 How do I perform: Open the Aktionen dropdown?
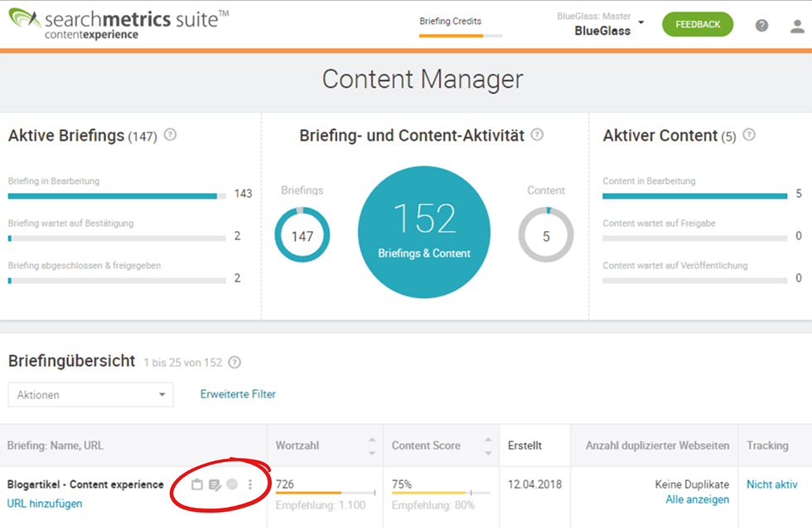point(90,395)
